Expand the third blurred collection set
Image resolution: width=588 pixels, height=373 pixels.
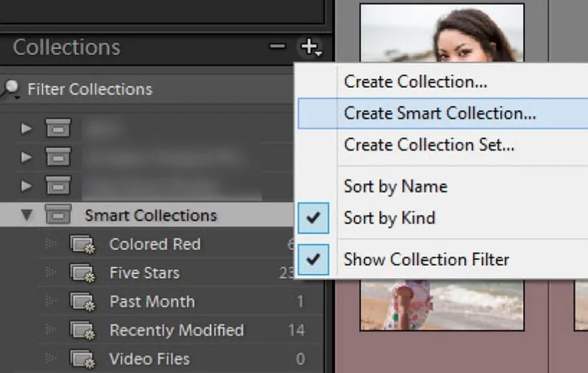pyautogui.click(x=27, y=186)
